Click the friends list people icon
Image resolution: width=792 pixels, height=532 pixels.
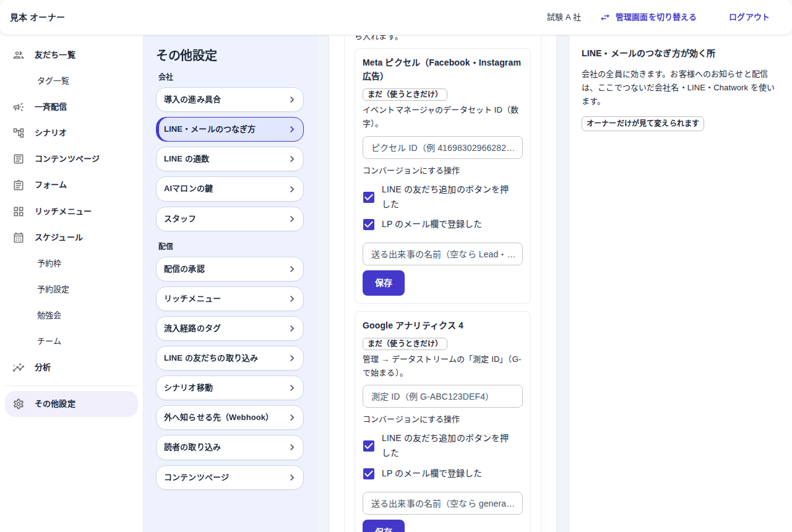tap(19, 55)
